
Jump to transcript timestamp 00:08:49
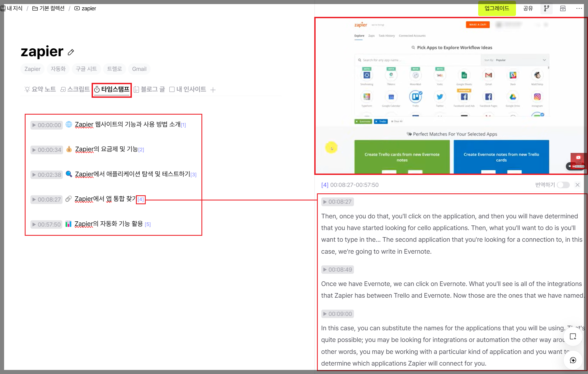click(x=337, y=269)
